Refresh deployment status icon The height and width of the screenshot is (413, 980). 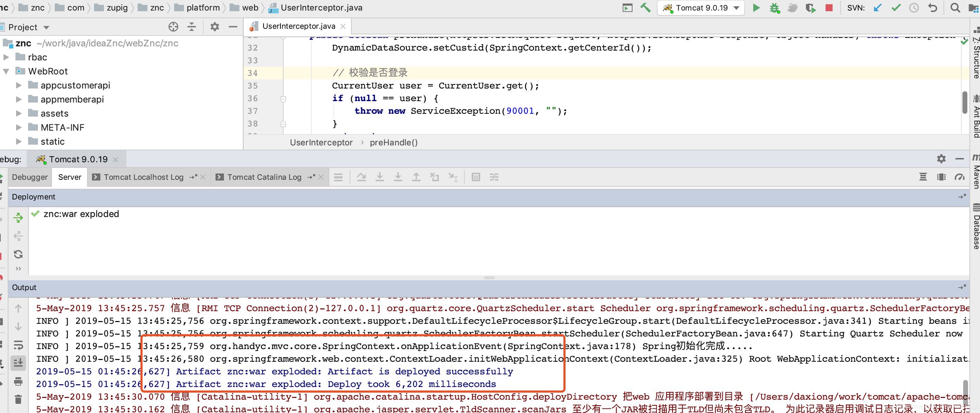(18, 254)
